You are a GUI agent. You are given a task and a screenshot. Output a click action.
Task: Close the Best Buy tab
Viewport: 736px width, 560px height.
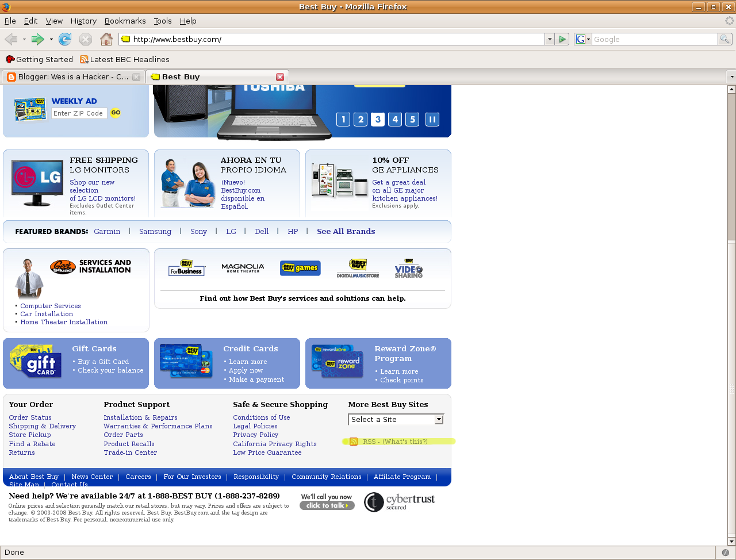[280, 77]
